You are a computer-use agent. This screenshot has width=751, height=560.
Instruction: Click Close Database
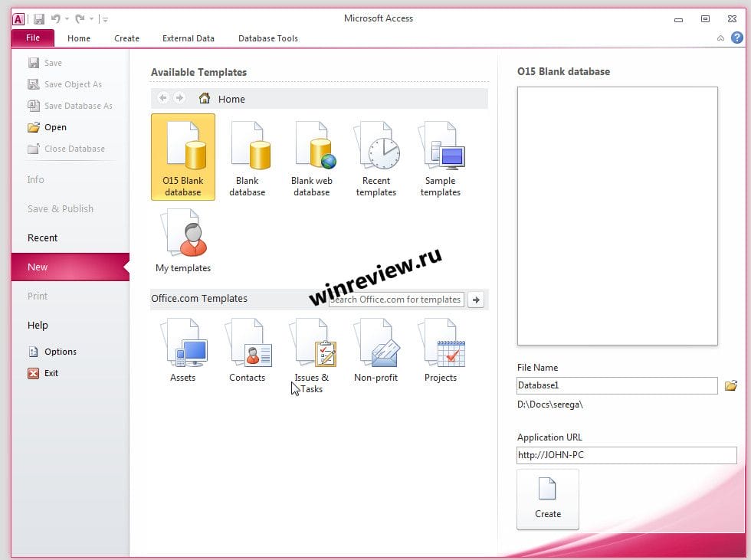[x=67, y=149]
